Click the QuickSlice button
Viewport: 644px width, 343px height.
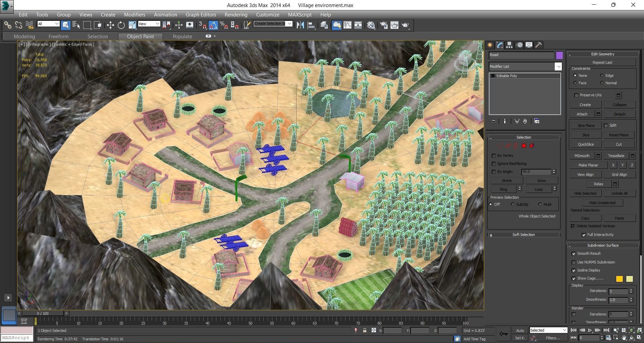pos(586,144)
